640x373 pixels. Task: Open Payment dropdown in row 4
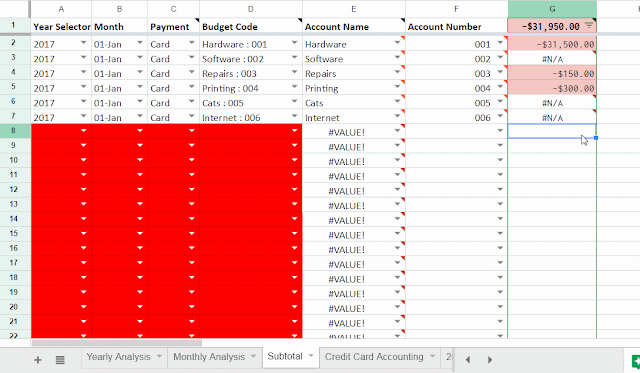pyautogui.click(x=191, y=72)
